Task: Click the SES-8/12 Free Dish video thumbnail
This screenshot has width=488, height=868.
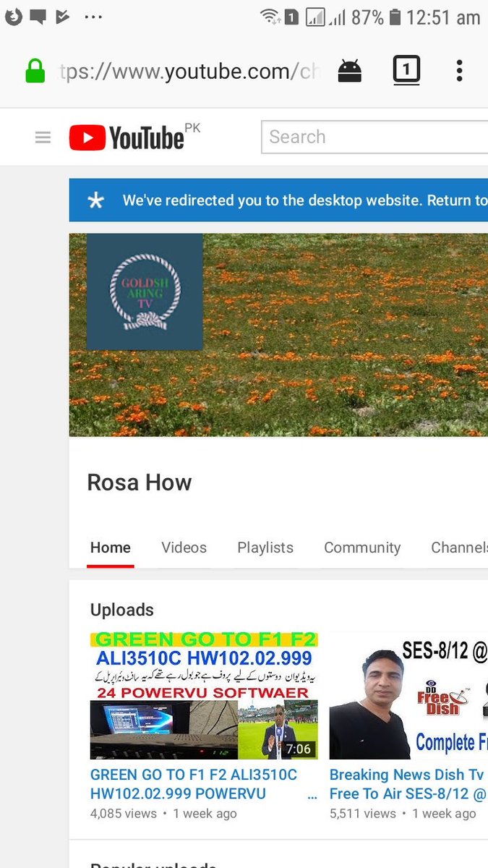Action: (408, 696)
